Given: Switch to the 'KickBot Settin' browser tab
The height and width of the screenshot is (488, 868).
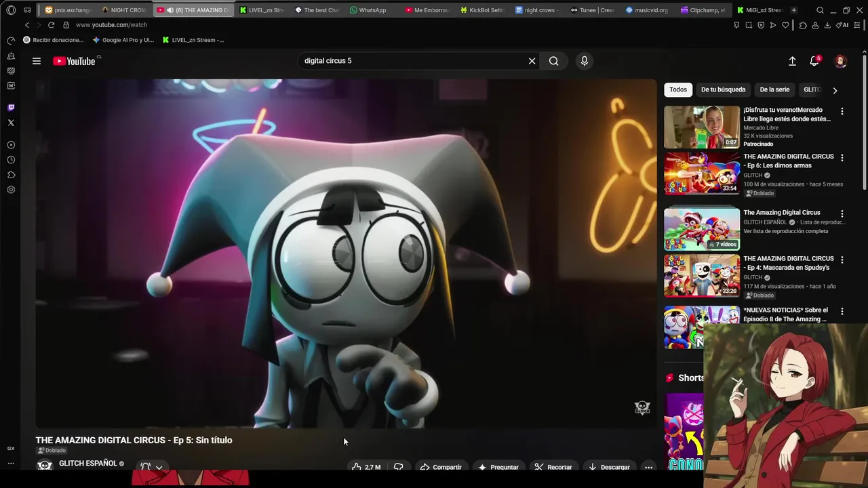Looking at the screenshot, I should point(482,10).
